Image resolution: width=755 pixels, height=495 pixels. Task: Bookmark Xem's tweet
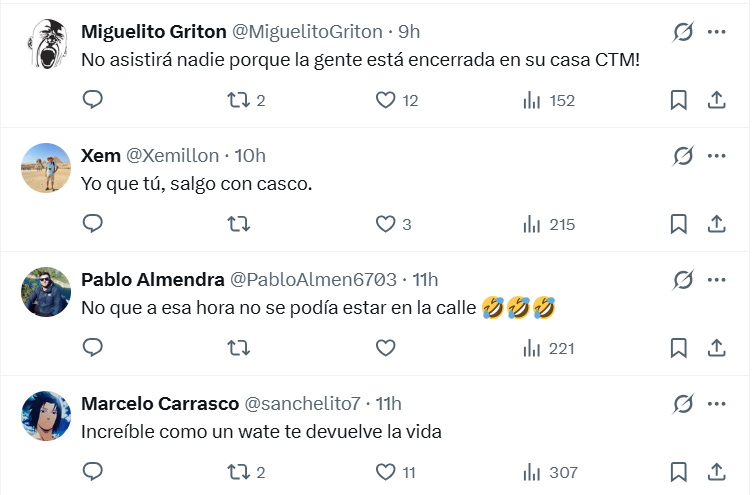coord(678,224)
